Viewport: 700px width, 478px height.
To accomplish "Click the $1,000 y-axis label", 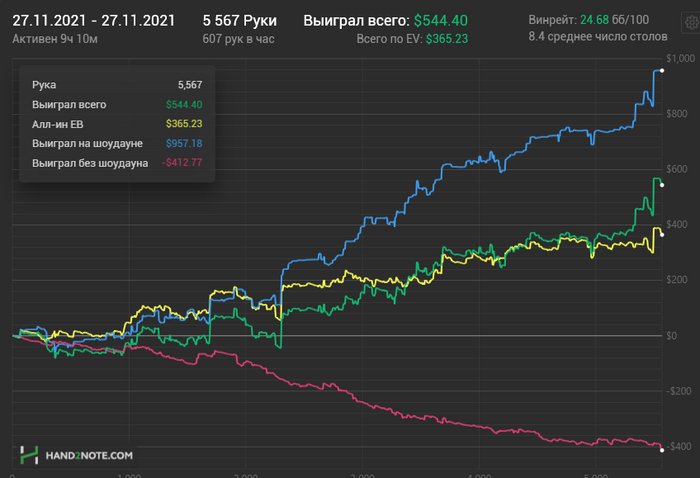I will tap(681, 58).
